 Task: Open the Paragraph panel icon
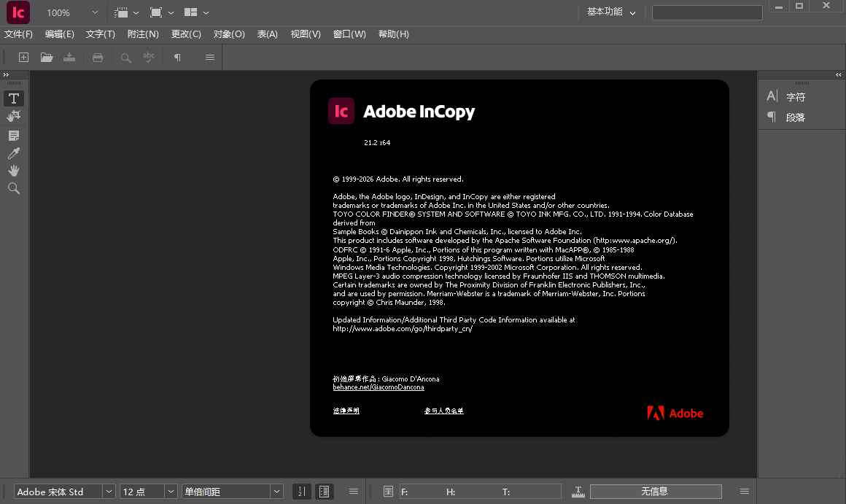pos(772,117)
